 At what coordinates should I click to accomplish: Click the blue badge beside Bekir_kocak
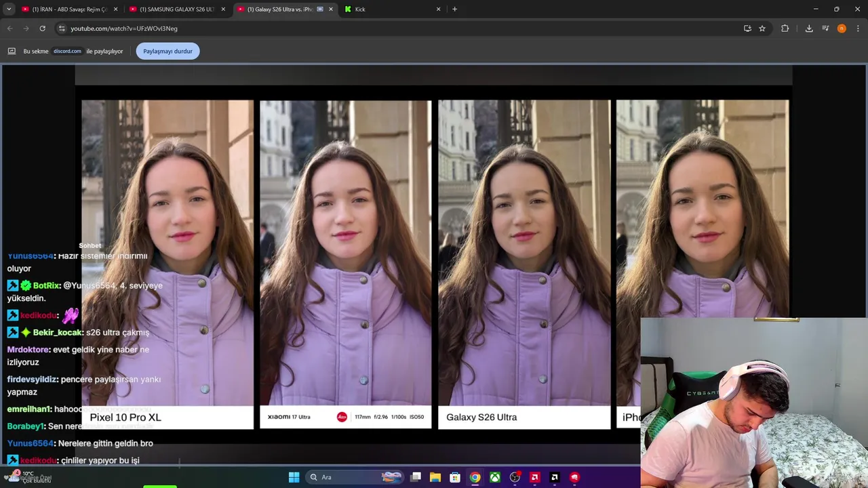[x=12, y=332]
